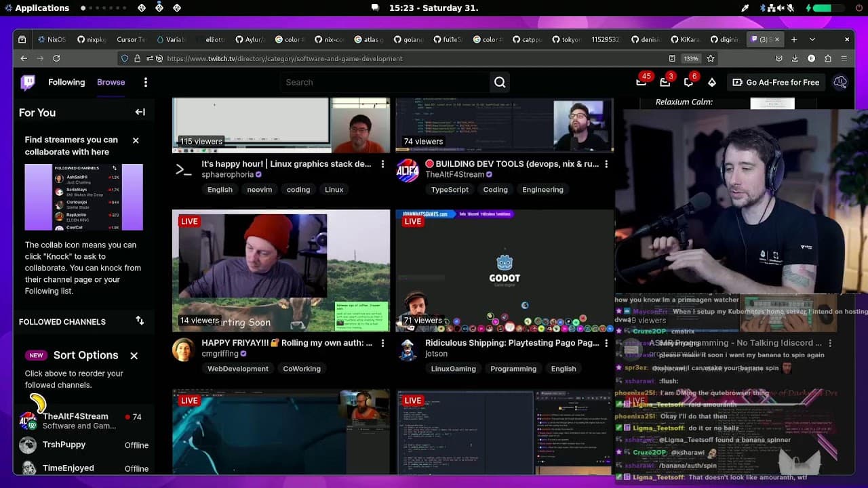Open Twitch notifications inbox with 45 badge
Screen dimensions: 868x488
[642, 82]
